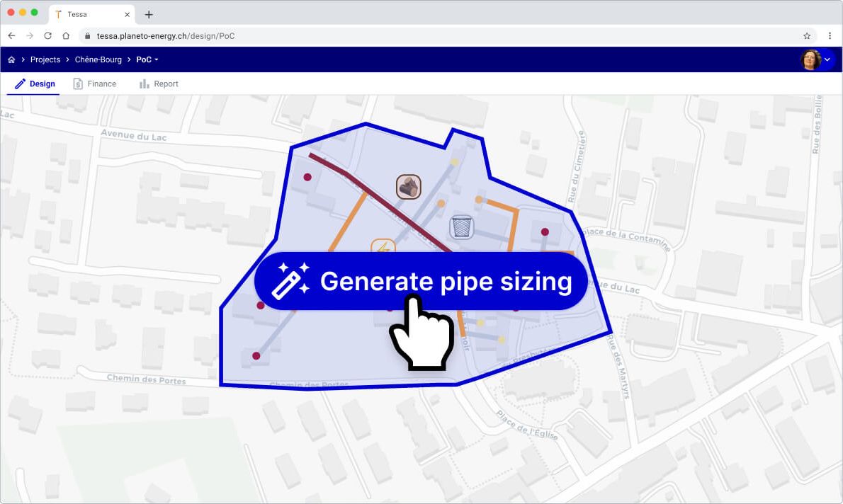Click the Finance document icon
Viewport: 843px width, 504px height.
pyautogui.click(x=78, y=84)
